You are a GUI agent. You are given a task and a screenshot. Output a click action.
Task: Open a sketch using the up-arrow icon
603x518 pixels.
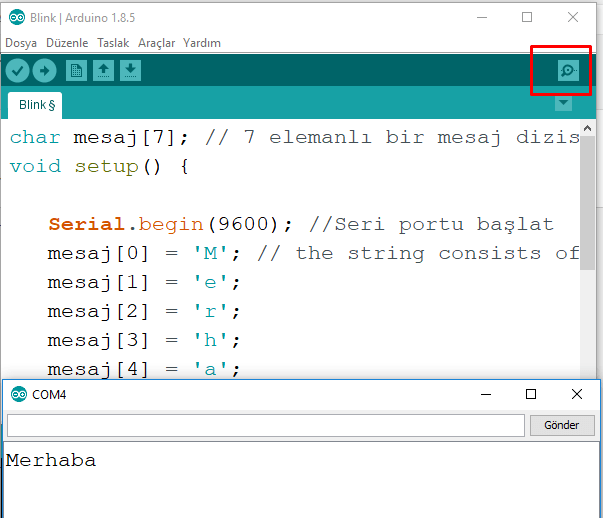[x=104, y=70]
